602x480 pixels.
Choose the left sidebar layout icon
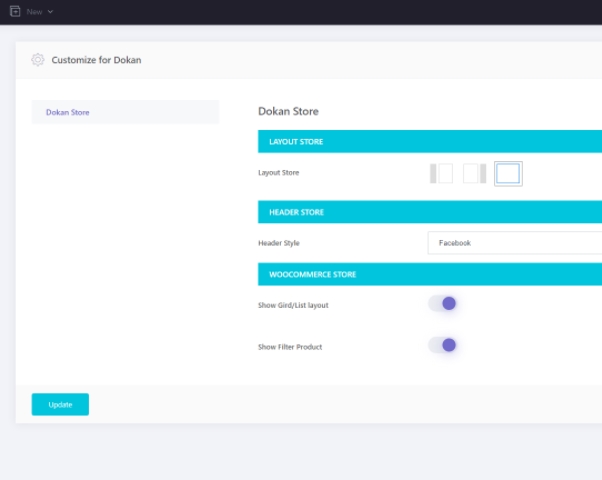click(441, 174)
